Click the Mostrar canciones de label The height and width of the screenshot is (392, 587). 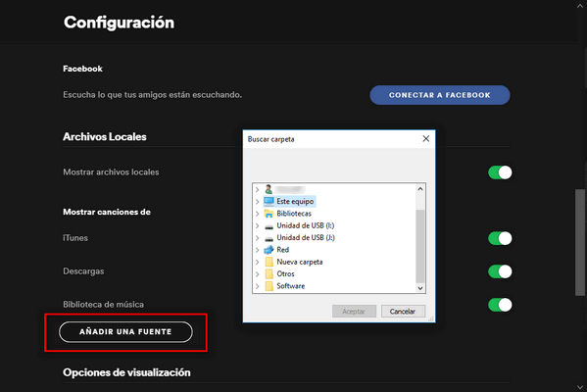tap(107, 212)
